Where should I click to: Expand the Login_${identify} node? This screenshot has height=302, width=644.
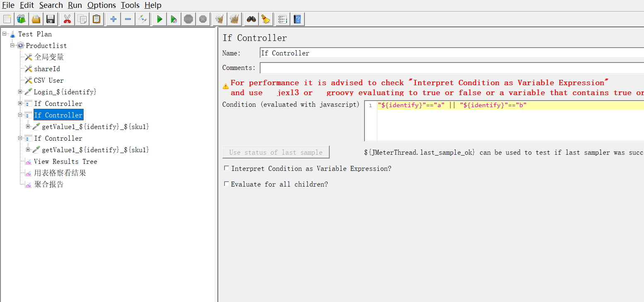click(20, 91)
